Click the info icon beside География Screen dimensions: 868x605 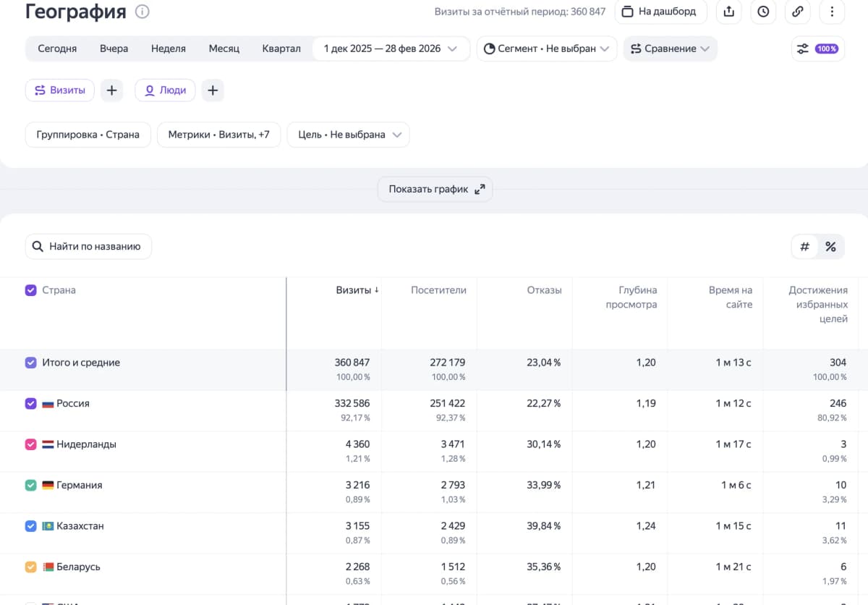(x=142, y=11)
